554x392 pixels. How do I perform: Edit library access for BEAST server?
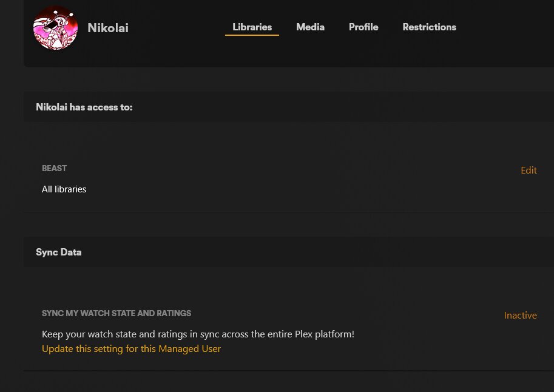pos(529,171)
